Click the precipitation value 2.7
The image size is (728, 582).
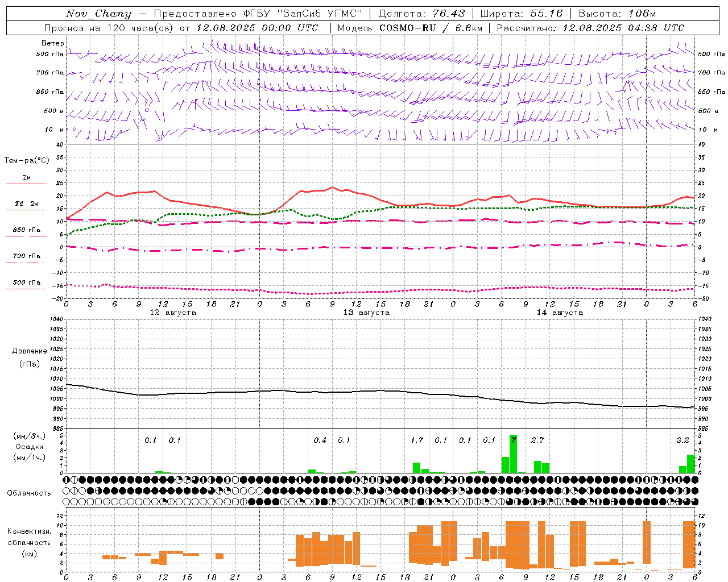tap(537, 440)
